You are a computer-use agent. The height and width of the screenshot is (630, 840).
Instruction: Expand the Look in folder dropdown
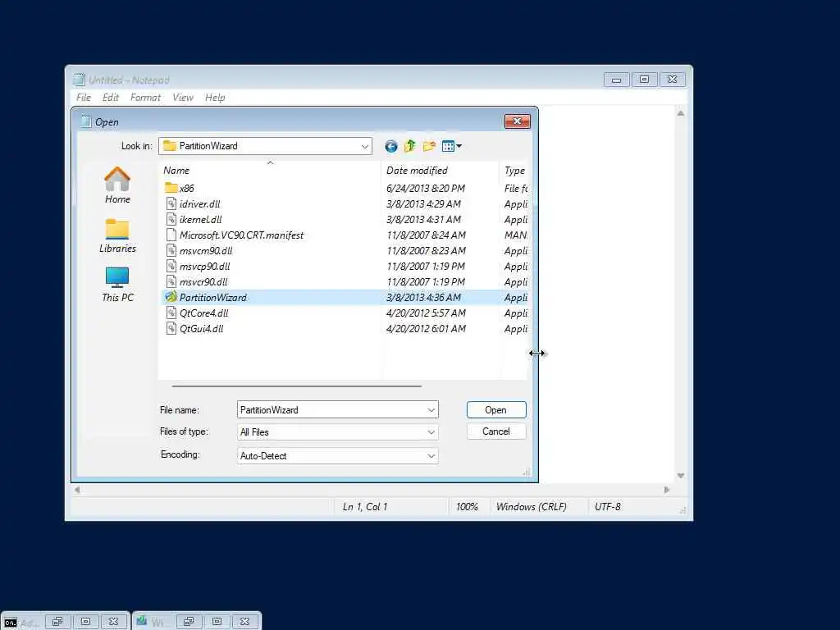(365, 146)
